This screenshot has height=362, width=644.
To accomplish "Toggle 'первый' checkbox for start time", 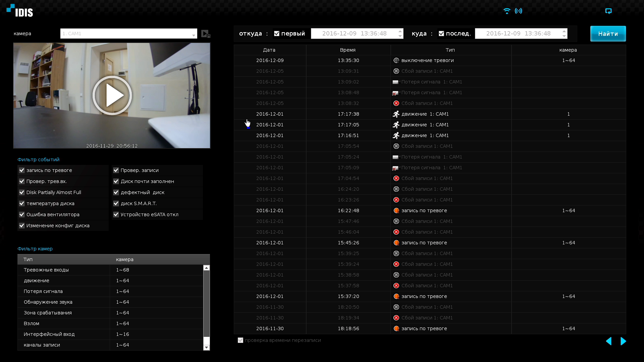I will click(x=277, y=34).
